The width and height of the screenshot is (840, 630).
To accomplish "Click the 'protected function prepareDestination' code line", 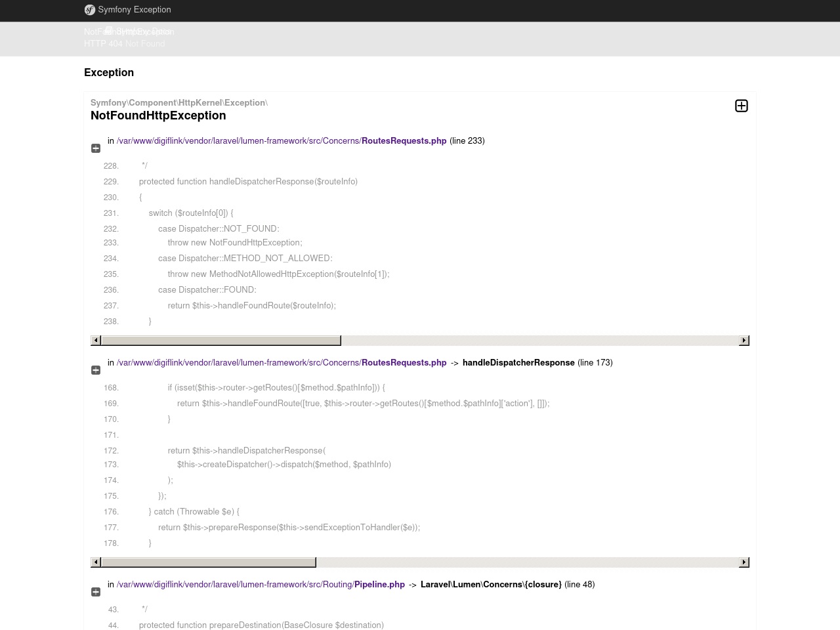I will 261,625.
